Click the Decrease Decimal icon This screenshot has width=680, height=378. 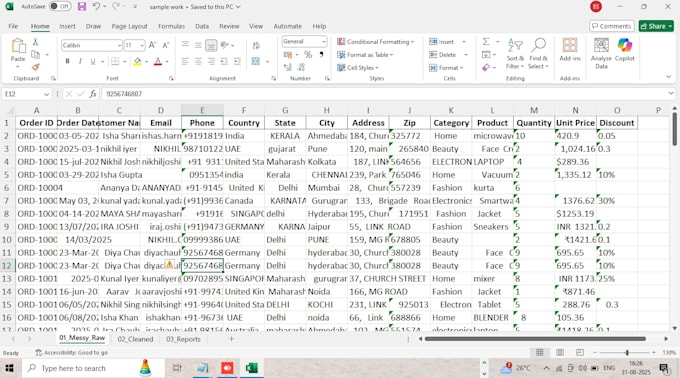point(301,67)
